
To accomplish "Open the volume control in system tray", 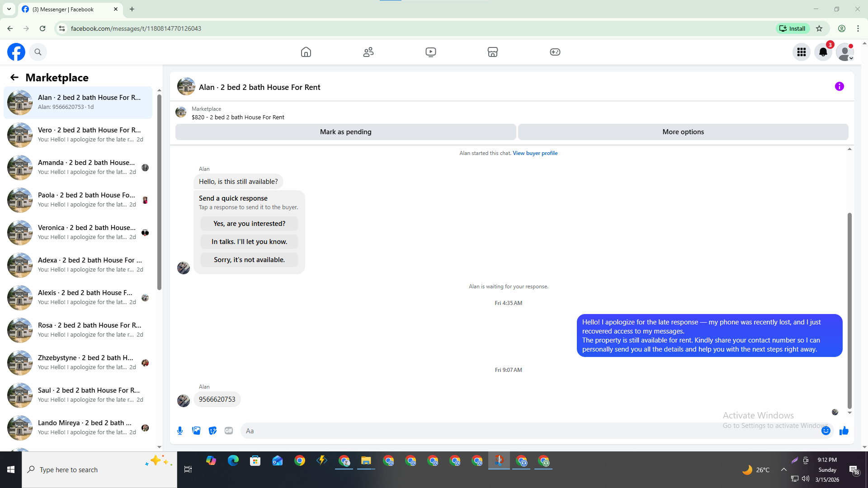I will click(x=806, y=479).
